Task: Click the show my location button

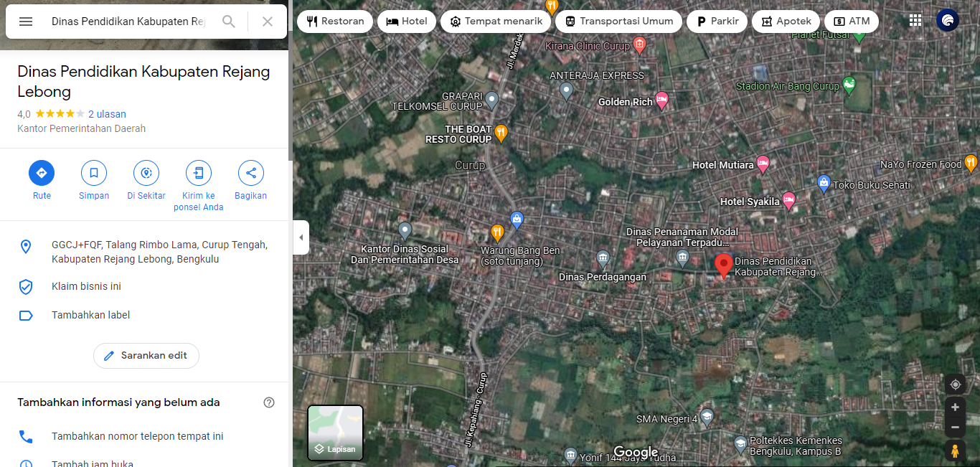Action: coord(955,385)
